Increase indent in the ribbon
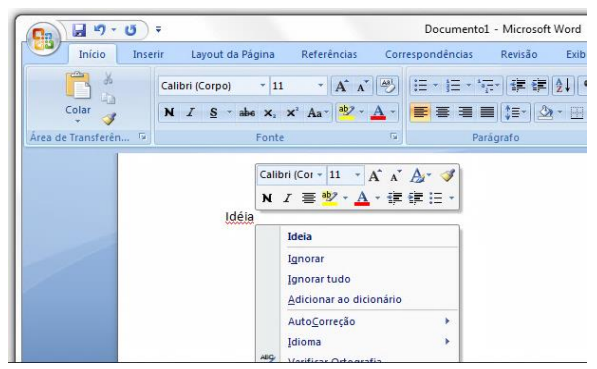Image resolution: width=597 pixels, height=369 pixels. (539, 86)
